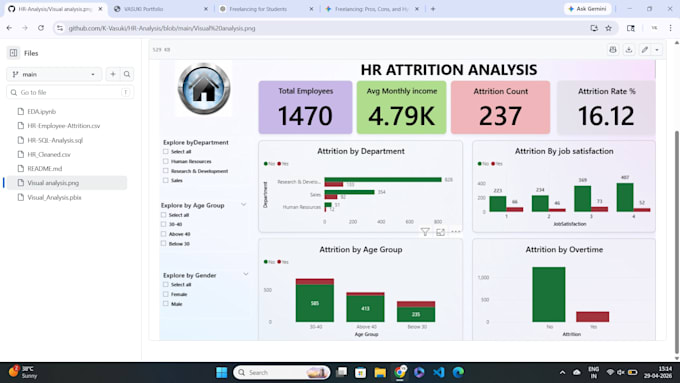Check the Research & Development checkbox

(x=165, y=171)
